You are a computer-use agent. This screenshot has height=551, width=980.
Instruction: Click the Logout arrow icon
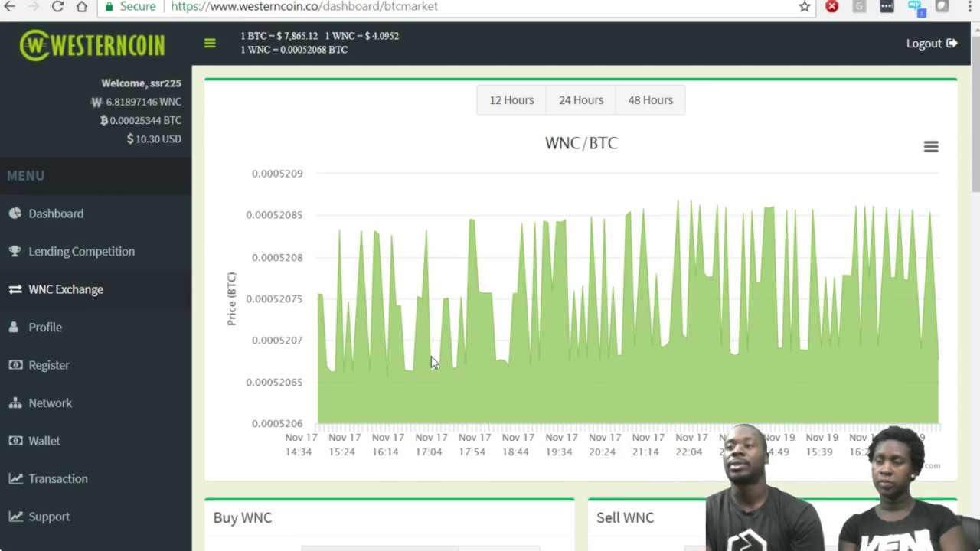(x=952, y=43)
